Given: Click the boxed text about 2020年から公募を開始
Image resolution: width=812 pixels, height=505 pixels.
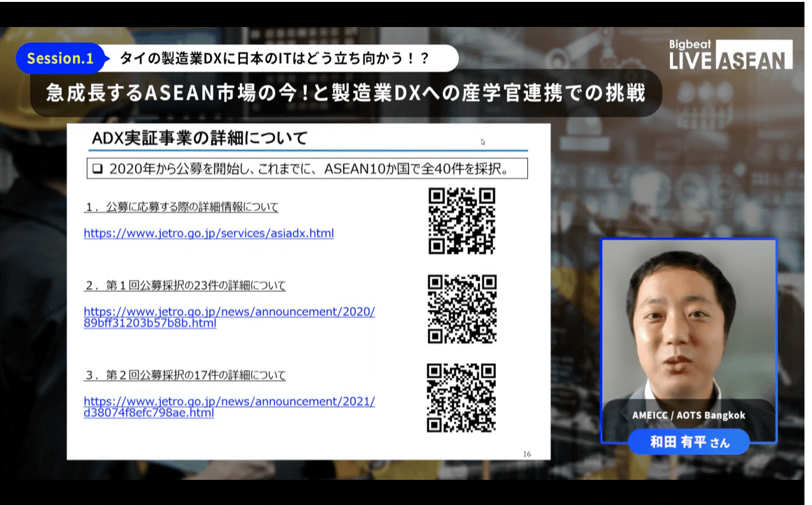Looking at the screenshot, I should pos(307,169).
